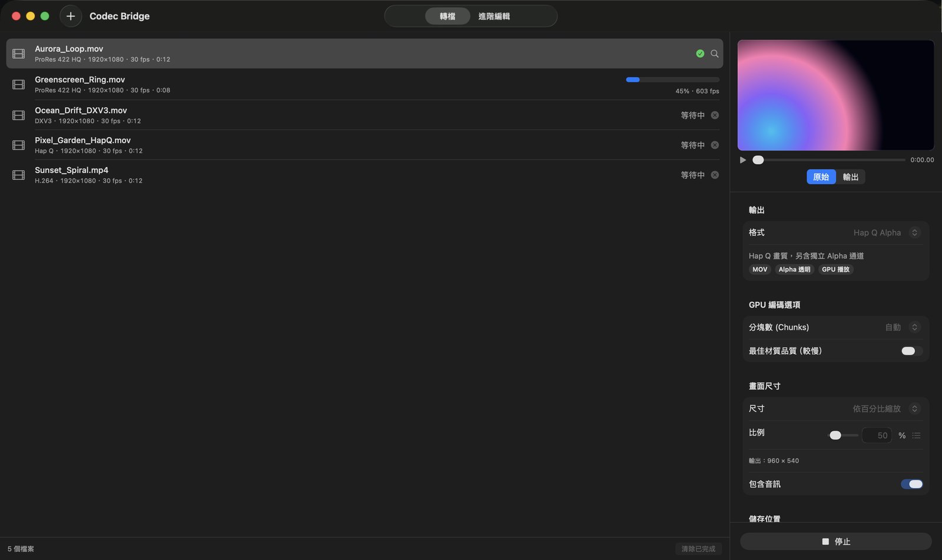The width and height of the screenshot is (942, 560).
Task: Click the scale percentage field showing 50
Action: [877, 435]
